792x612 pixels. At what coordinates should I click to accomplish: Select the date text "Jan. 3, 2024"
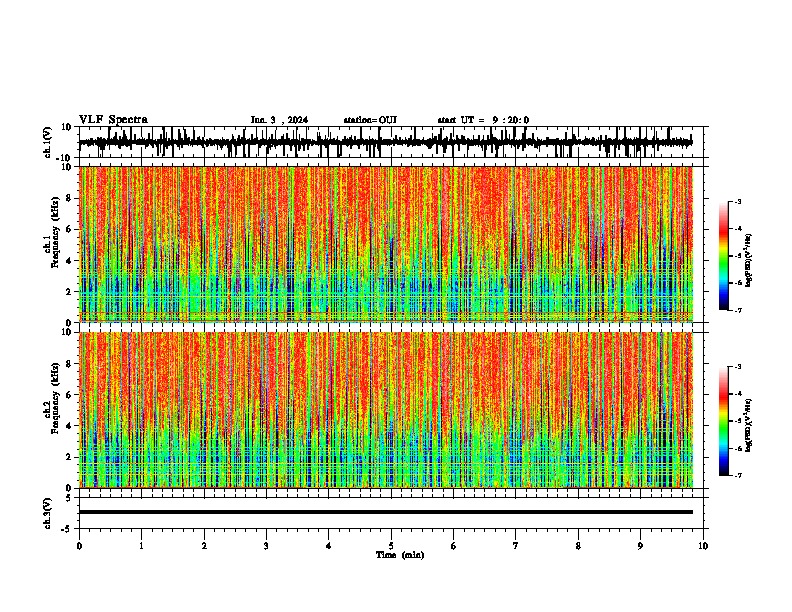279,120
